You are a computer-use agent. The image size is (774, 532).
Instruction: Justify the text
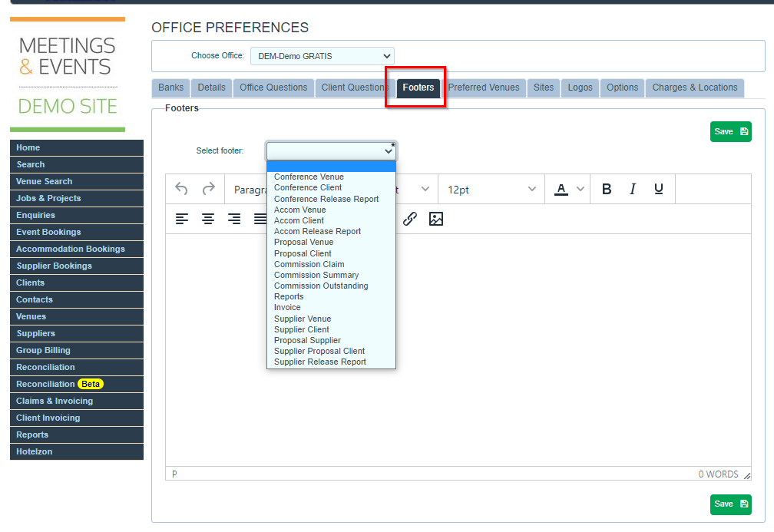pyautogui.click(x=260, y=219)
